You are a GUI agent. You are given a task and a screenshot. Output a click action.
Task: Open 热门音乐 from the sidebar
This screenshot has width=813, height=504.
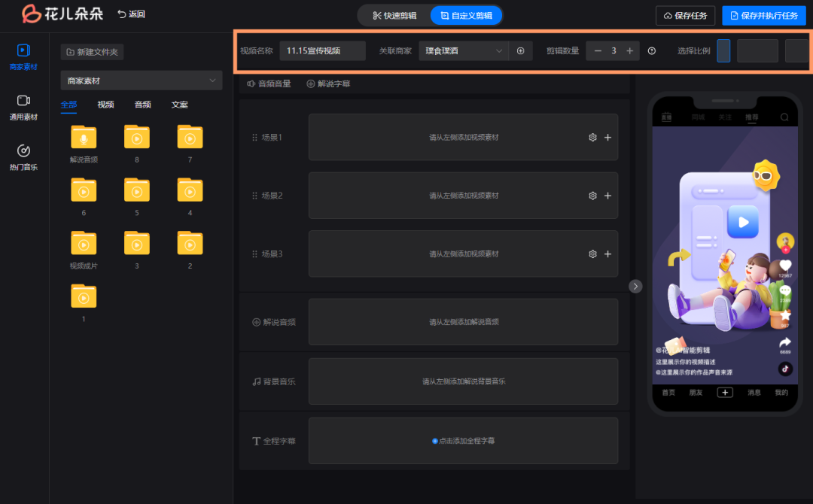tap(23, 156)
